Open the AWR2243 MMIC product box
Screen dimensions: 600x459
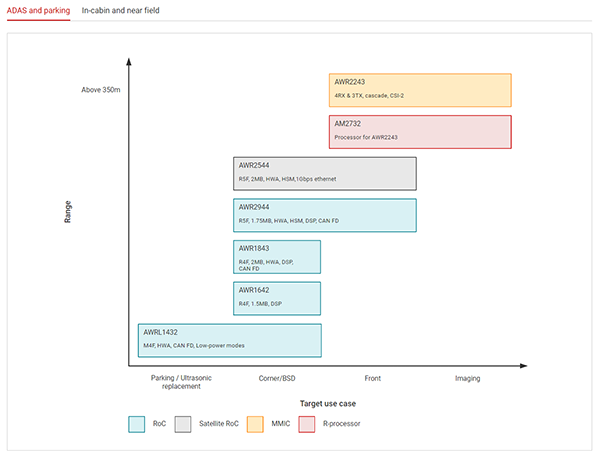pos(420,90)
